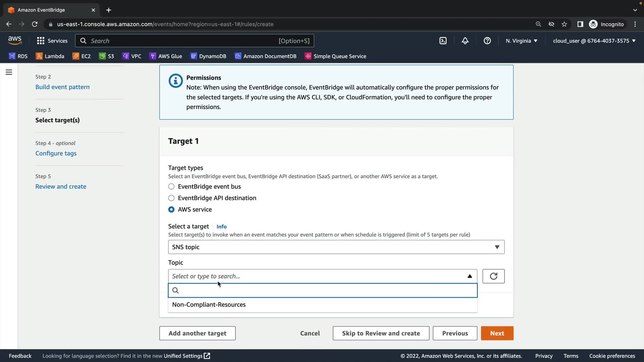
Task: Click the help question mark icon
Action: click(487, 41)
